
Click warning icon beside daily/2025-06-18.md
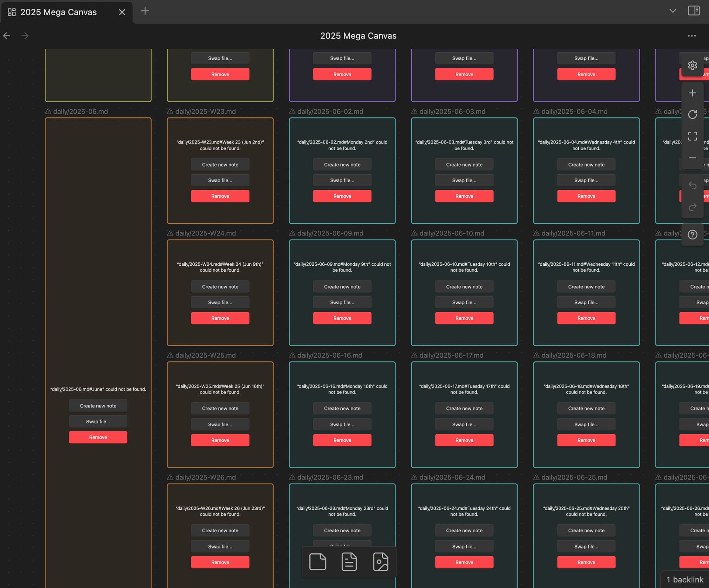pos(536,355)
